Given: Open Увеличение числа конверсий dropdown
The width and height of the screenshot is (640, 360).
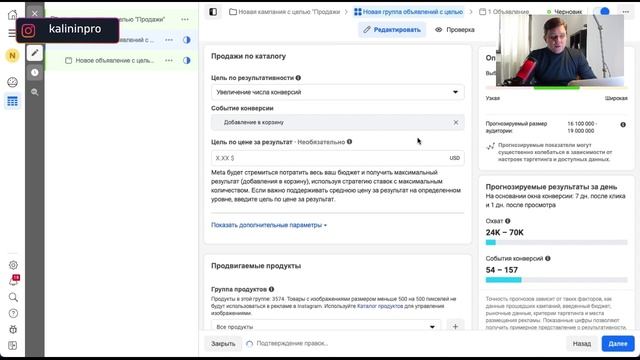Looking at the screenshot, I should 338,92.
